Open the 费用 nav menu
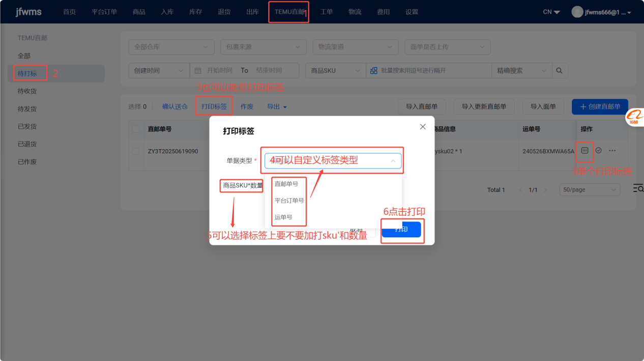Viewport: 644px width, 361px height. click(384, 12)
